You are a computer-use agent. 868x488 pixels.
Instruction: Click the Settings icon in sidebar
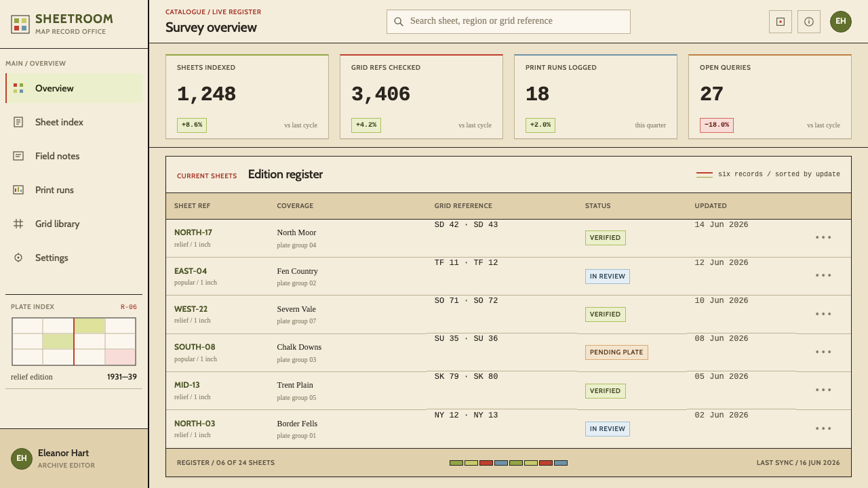(18, 258)
